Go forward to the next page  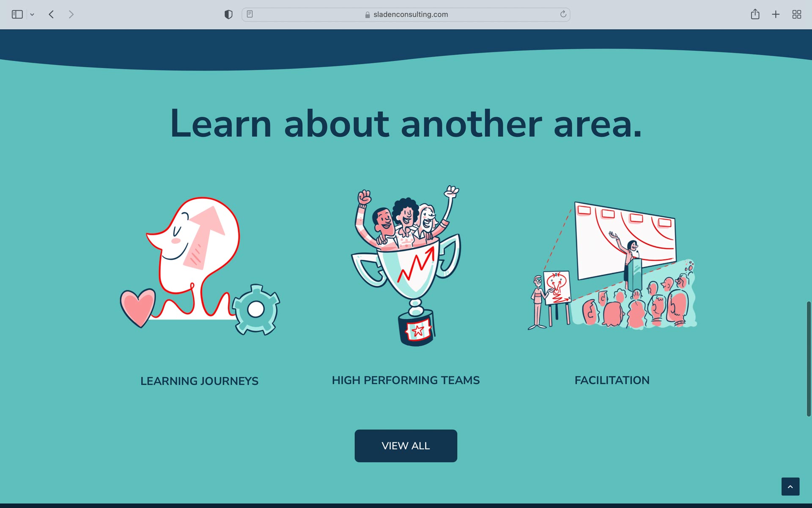(71, 14)
